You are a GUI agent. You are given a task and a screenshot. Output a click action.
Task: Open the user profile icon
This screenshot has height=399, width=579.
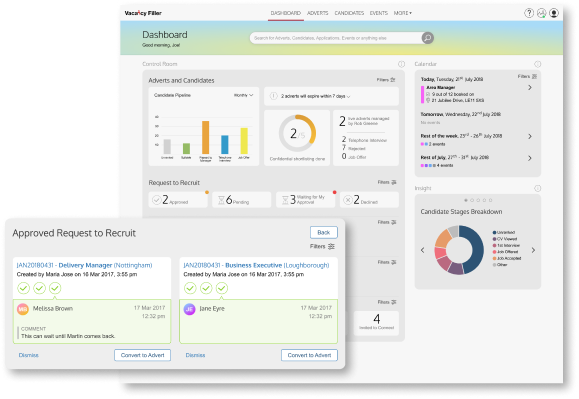click(x=554, y=13)
